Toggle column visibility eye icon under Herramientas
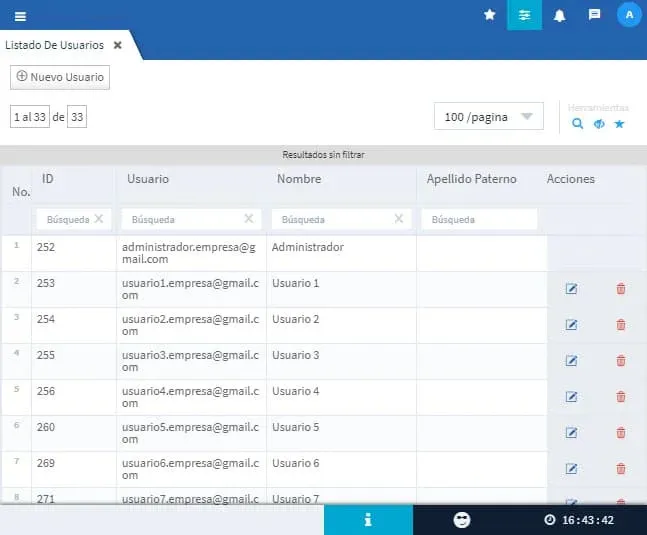647x535 pixels. click(599, 124)
